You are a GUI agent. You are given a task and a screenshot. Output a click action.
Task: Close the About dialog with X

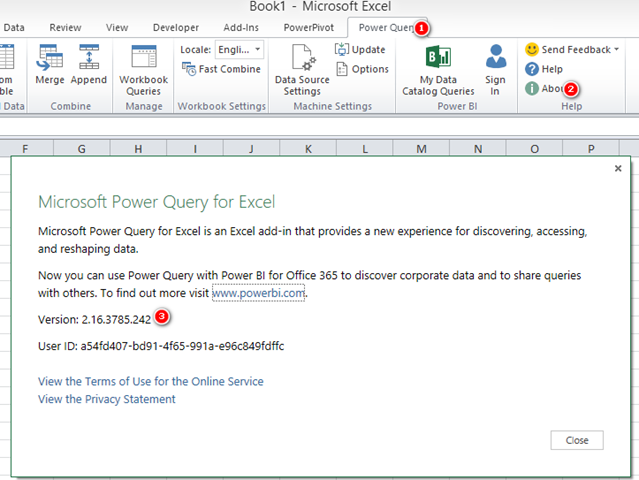coord(618,168)
